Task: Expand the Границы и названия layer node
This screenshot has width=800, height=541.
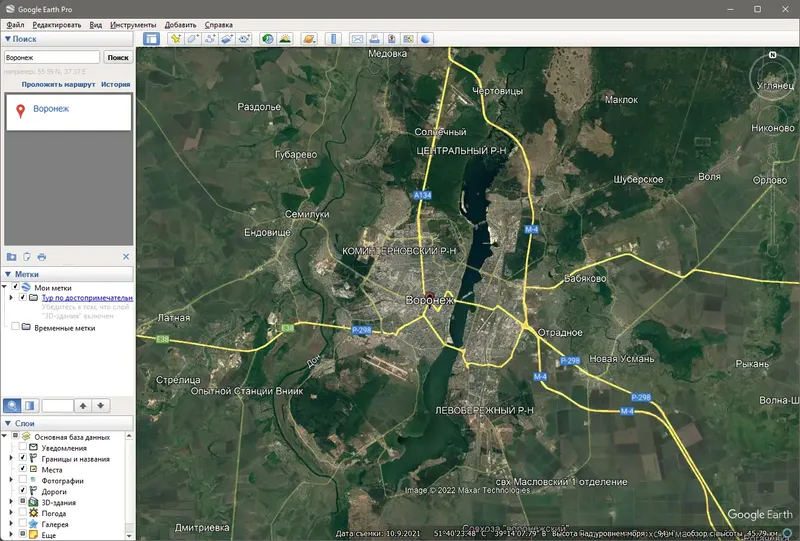Action: [11, 458]
